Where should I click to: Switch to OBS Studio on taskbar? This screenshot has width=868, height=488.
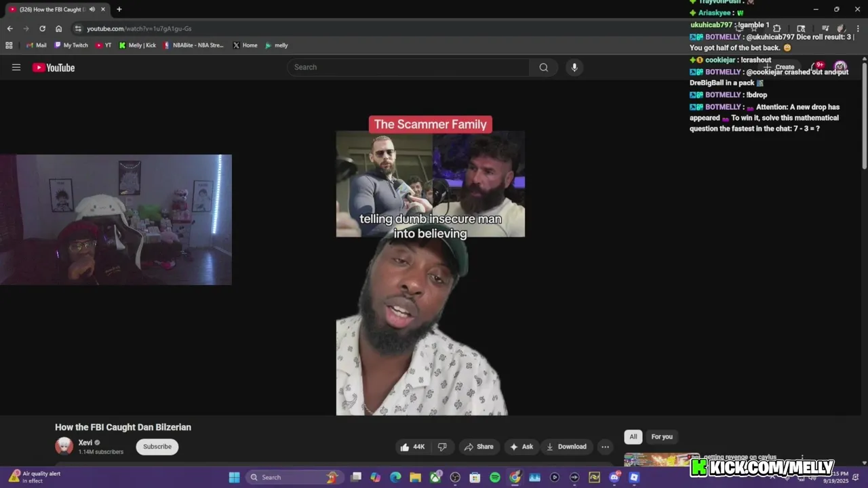coord(455,477)
